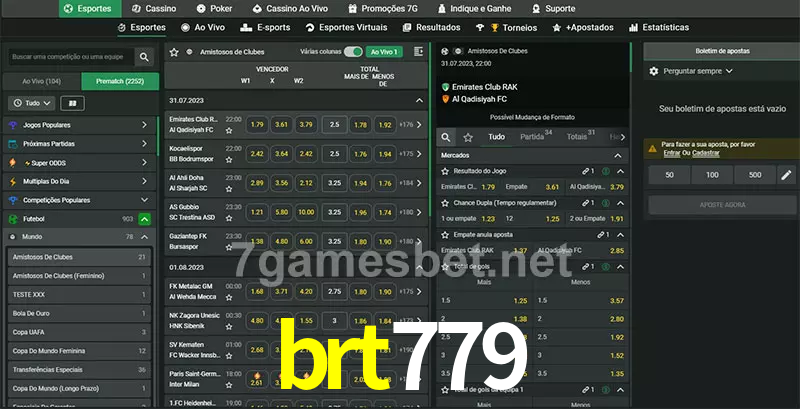Open the Tudo time filter dropdown
The width and height of the screenshot is (800, 409).
pos(31,103)
